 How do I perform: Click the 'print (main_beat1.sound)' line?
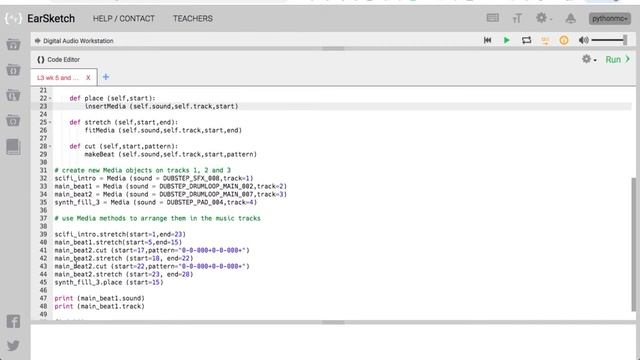(x=100, y=298)
